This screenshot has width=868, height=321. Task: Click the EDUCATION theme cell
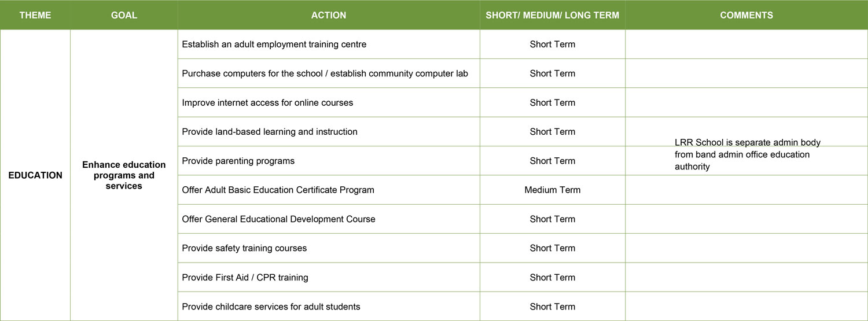click(x=35, y=175)
